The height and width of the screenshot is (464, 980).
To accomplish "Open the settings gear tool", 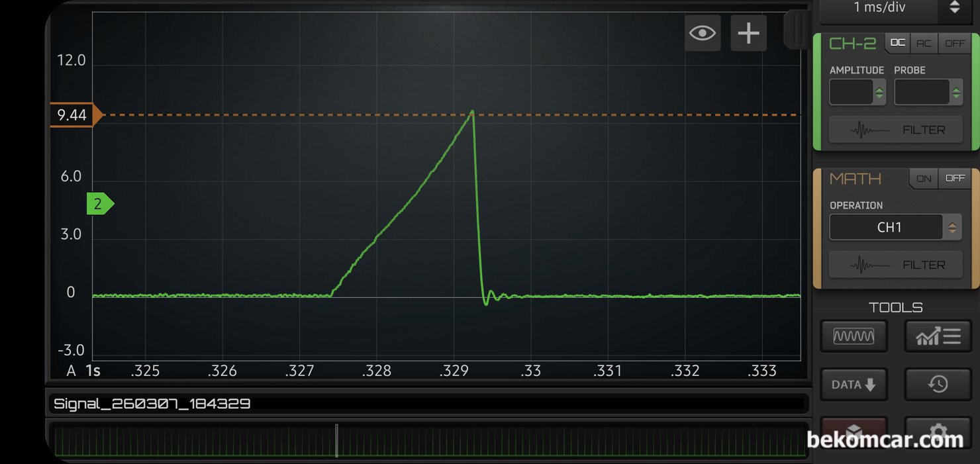I will pyautogui.click(x=938, y=432).
